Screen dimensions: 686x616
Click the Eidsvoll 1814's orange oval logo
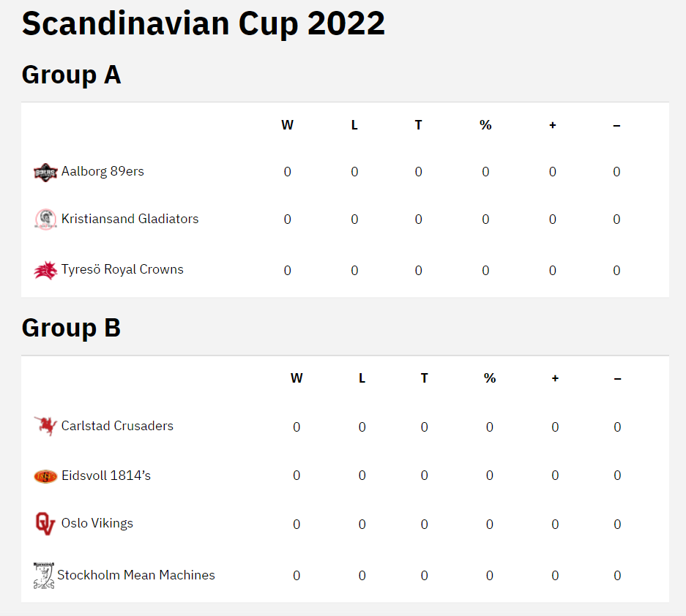45,476
